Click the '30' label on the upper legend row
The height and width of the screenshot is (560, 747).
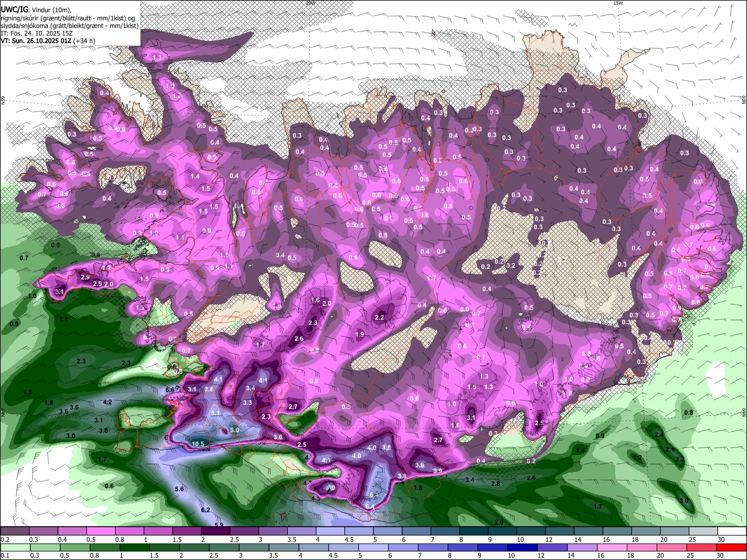[x=722, y=540]
